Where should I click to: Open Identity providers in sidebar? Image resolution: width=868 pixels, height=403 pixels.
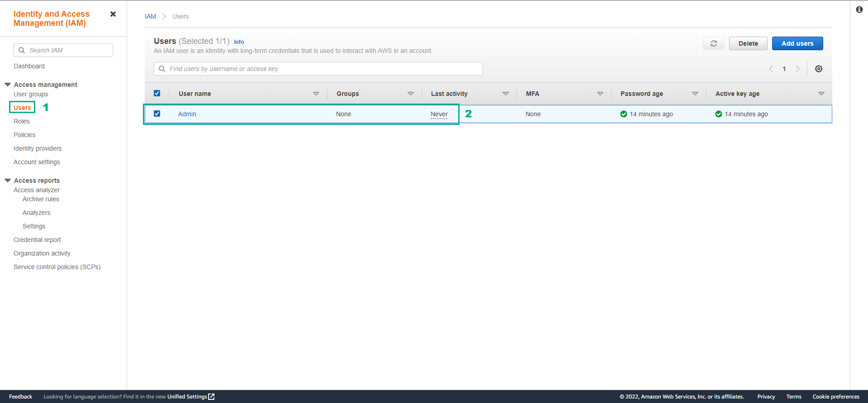tap(38, 148)
